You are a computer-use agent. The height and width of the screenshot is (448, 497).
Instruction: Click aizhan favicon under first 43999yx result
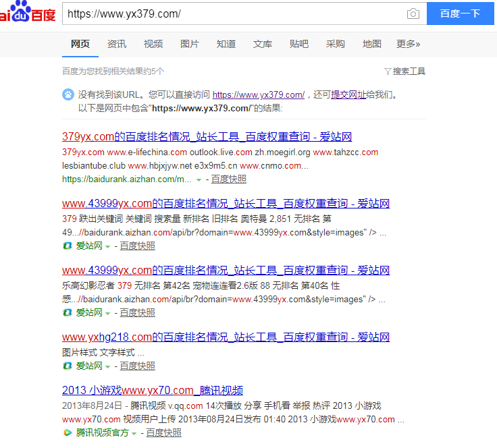point(68,246)
